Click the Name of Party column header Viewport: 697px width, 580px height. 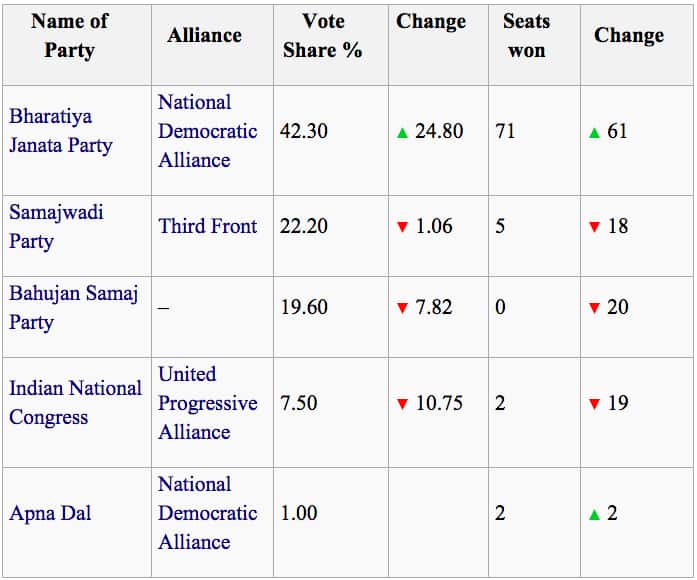(x=69, y=36)
